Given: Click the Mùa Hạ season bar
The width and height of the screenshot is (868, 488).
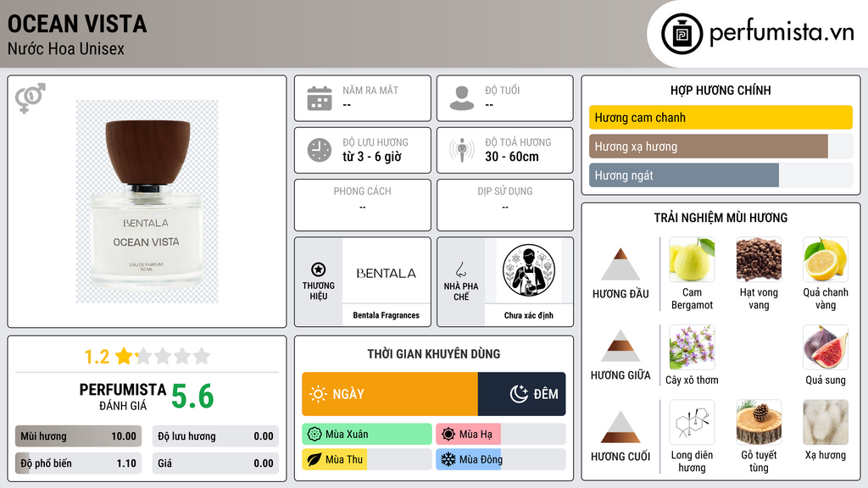Looking at the screenshot, I should pos(500,435).
